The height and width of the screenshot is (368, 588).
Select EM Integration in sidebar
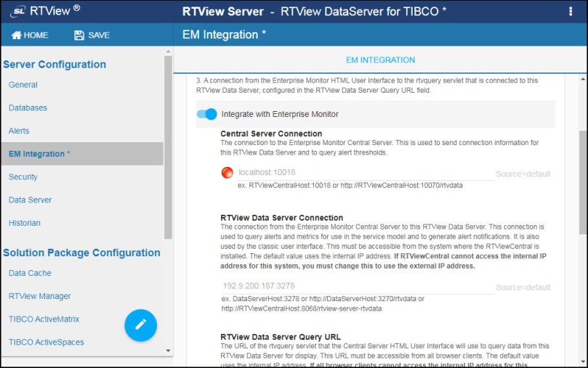tap(39, 154)
